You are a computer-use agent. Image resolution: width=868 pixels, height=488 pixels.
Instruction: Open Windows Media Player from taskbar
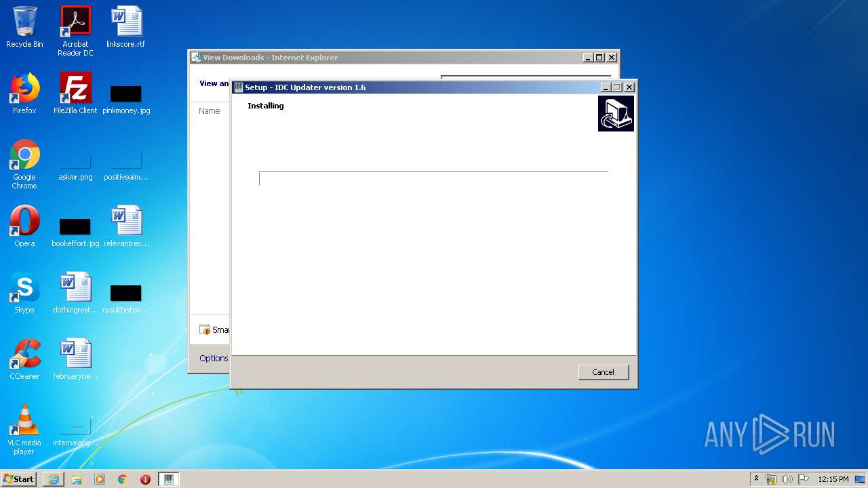[100, 479]
